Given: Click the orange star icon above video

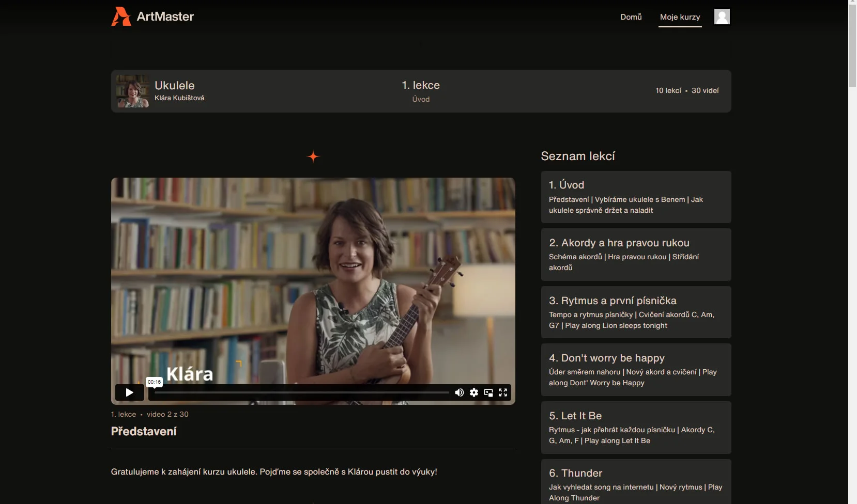Looking at the screenshot, I should coord(313,156).
